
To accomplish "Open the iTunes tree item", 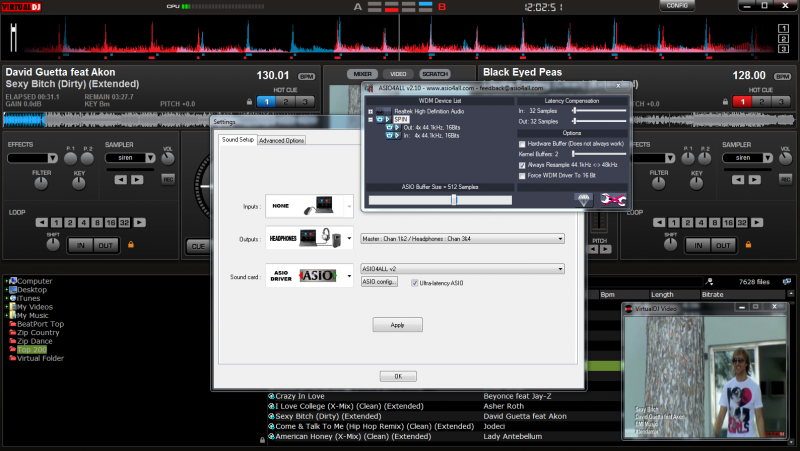I will tap(28, 298).
